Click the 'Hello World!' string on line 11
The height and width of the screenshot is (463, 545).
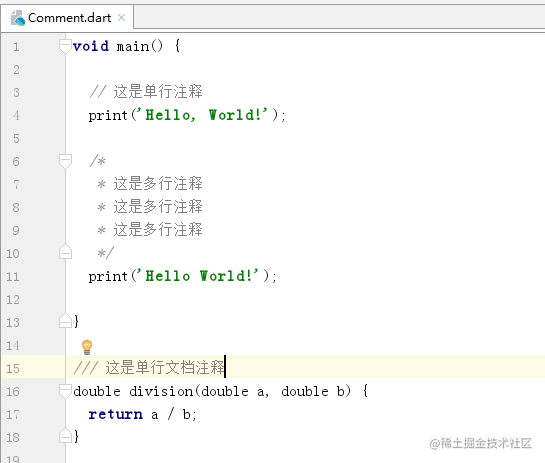(x=196, y=276)
